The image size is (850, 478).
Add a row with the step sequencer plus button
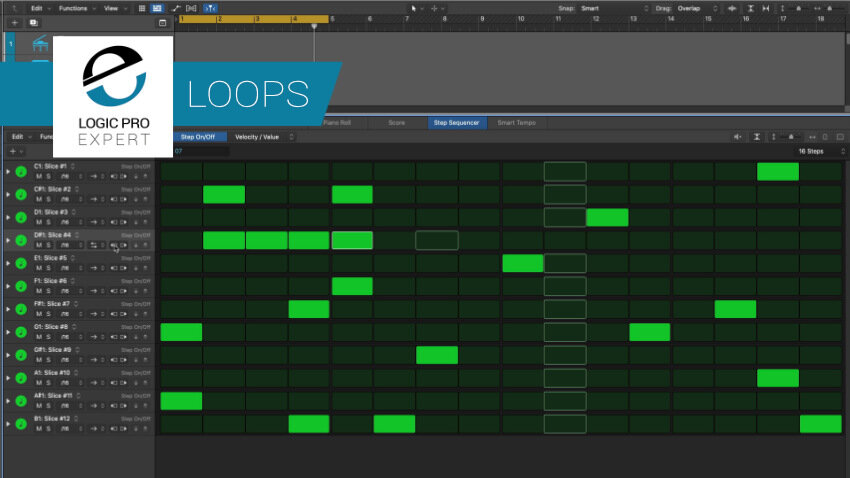pyautogui.click(x=12, y=152)
